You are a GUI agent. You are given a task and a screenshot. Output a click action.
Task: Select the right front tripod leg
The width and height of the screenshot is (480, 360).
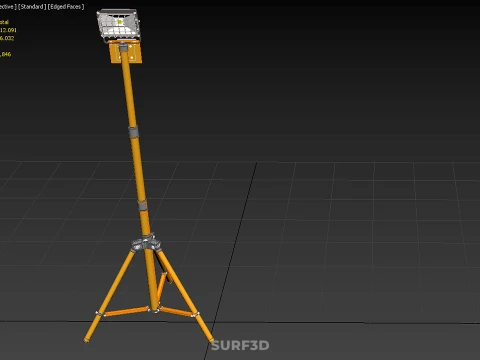point(184,295)
